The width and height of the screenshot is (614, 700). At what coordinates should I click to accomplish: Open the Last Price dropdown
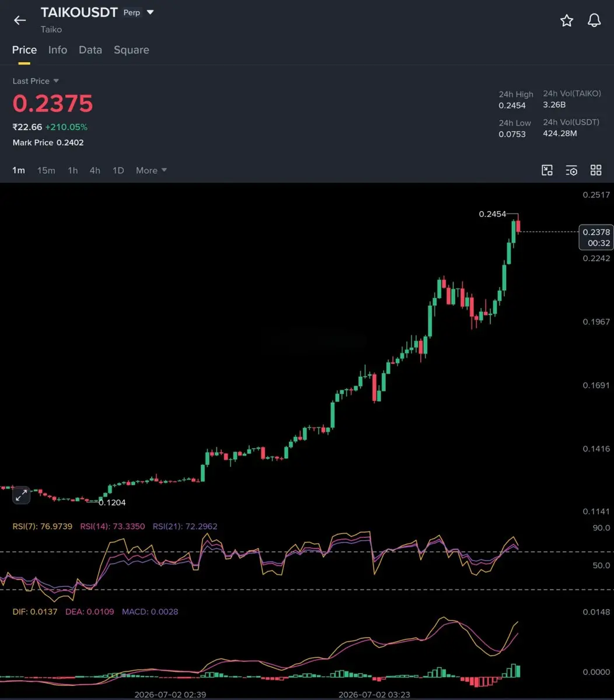coord(36,81)
